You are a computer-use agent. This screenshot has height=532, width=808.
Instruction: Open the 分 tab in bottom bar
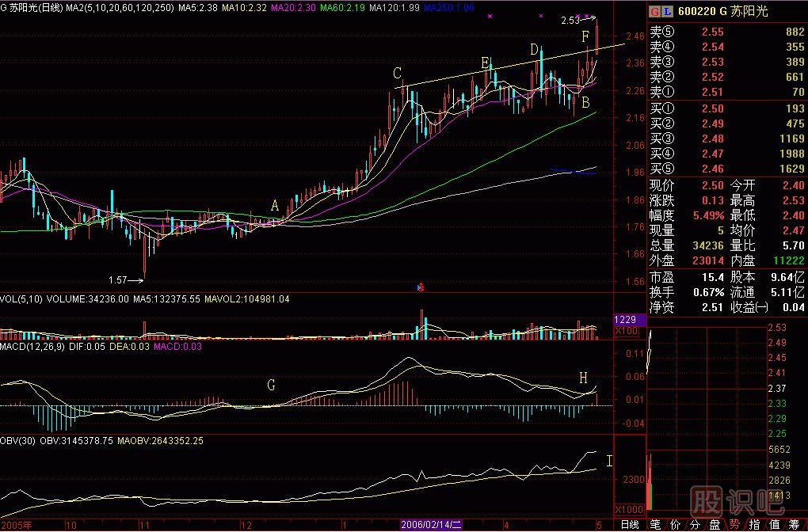coord(696,525)
